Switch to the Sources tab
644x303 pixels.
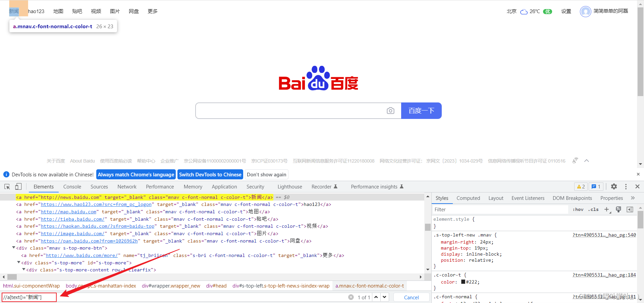coord(99,187)
